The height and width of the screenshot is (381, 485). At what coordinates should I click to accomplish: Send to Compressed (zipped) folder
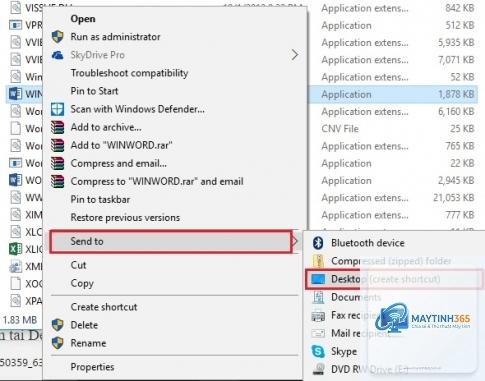(391, 261)
